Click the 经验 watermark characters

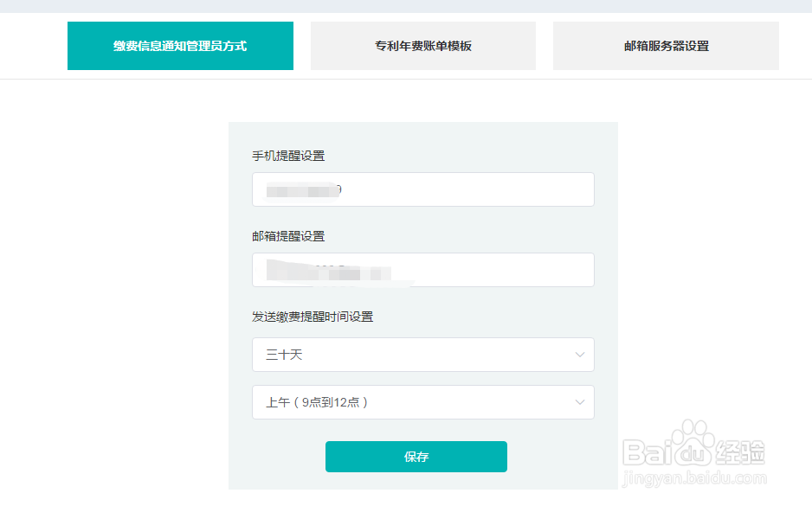tap(739, 452)
